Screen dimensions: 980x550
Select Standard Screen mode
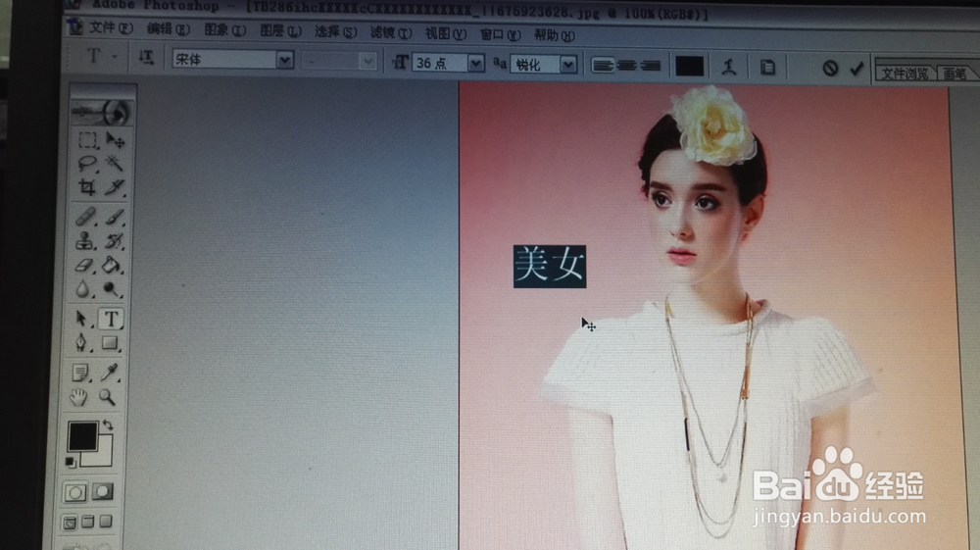[x=70, y=522]
